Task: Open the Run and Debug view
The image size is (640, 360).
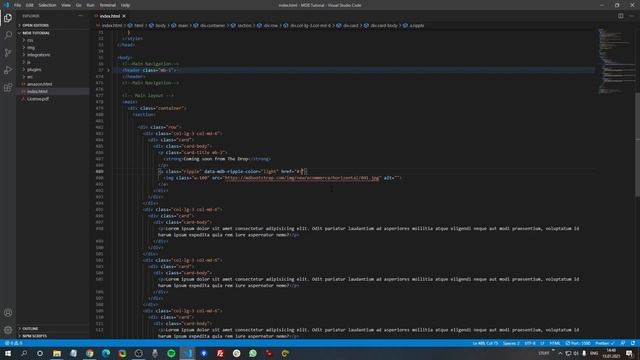Action: [x=8, y=70]
